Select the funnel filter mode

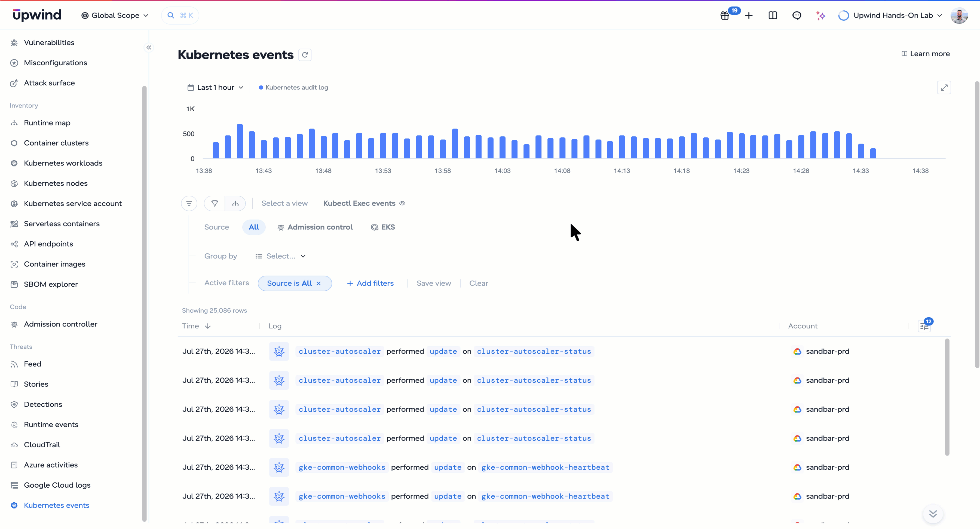[215, 204]
